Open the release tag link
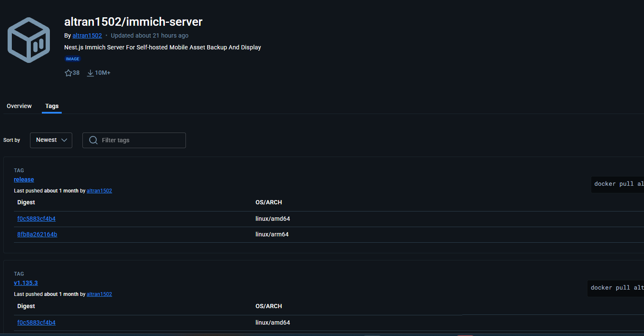The width and height of the screenshot is (644, 336). (x=24, y=179)
